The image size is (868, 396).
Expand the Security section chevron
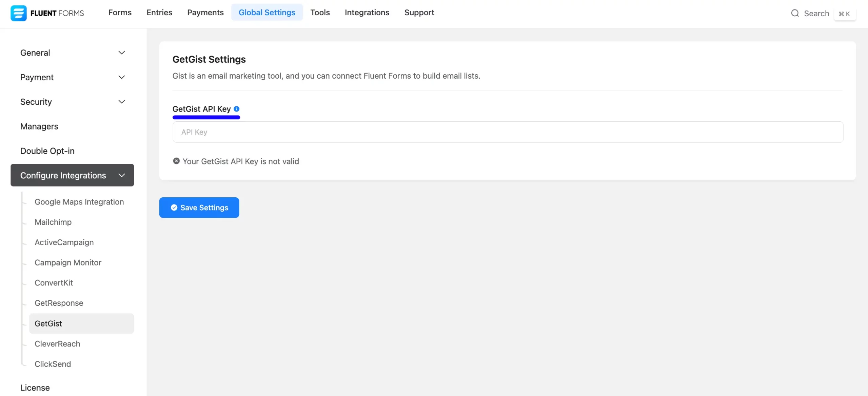coord(122,102)
